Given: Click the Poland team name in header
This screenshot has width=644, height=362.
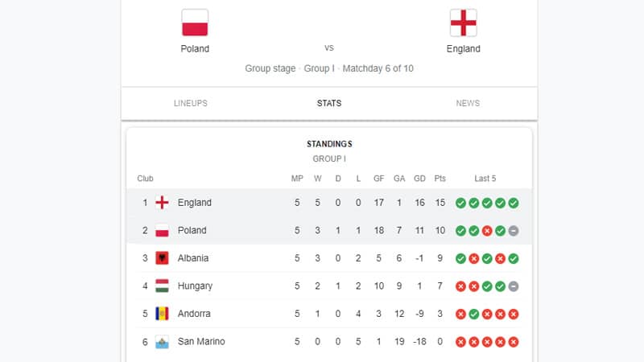Looking at the screenshot, I should point(195,49).
